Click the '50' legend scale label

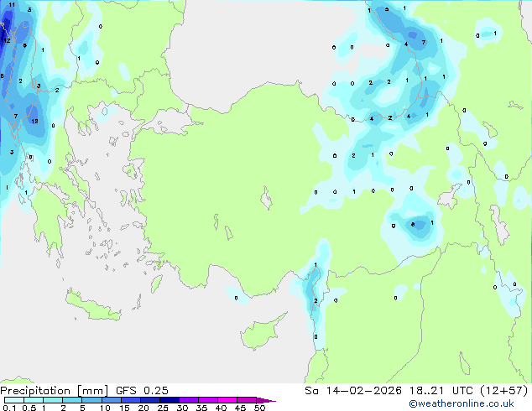[259, 408]
